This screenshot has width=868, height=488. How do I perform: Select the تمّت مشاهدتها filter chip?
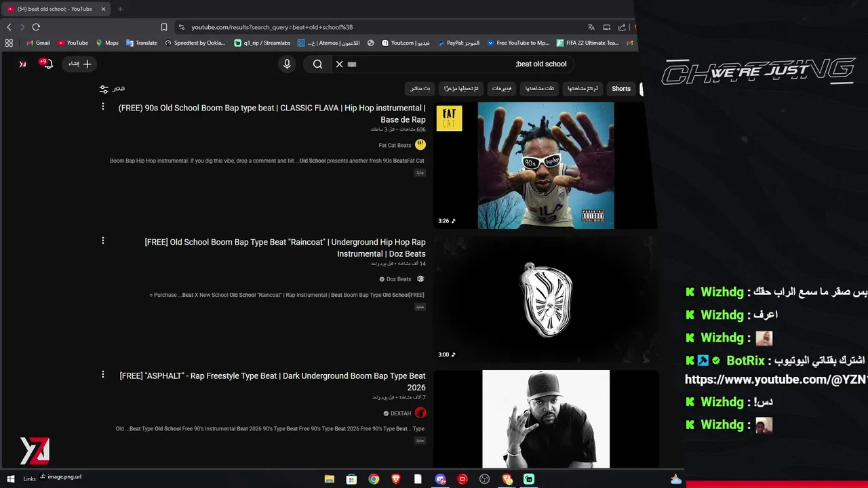tap(540, 89)
